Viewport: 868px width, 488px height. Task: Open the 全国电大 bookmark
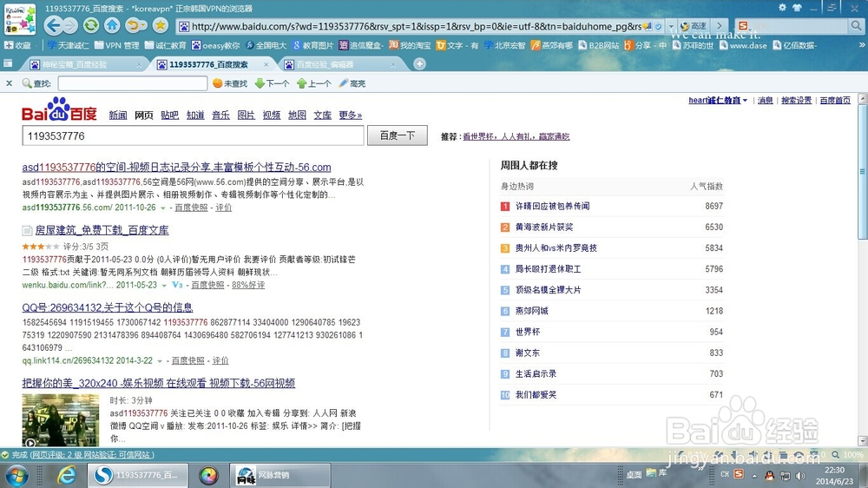click(x=266, y=45)
